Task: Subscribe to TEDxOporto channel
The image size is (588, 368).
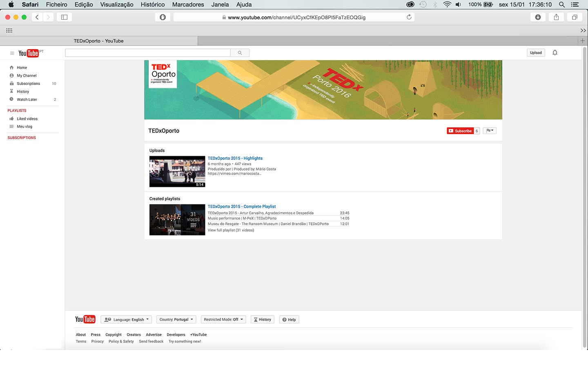Action: pos(460,131)
